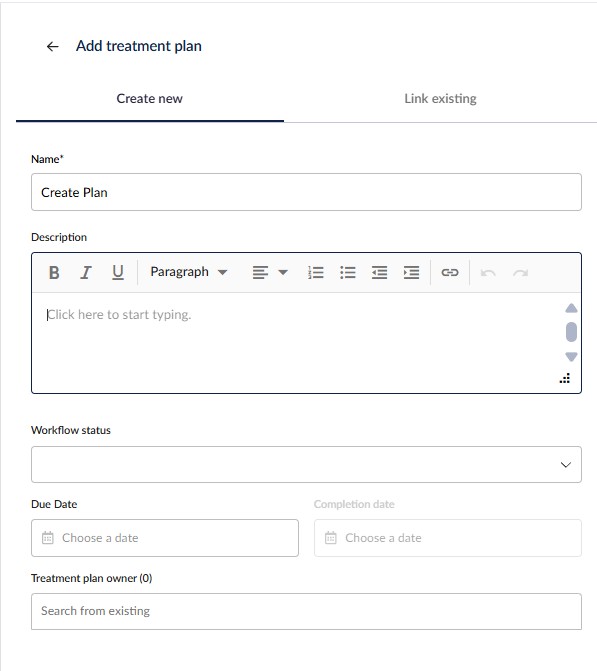597x671 pixels.
Task: Toggle underline formatting button
Action: (x=118, y=272)
